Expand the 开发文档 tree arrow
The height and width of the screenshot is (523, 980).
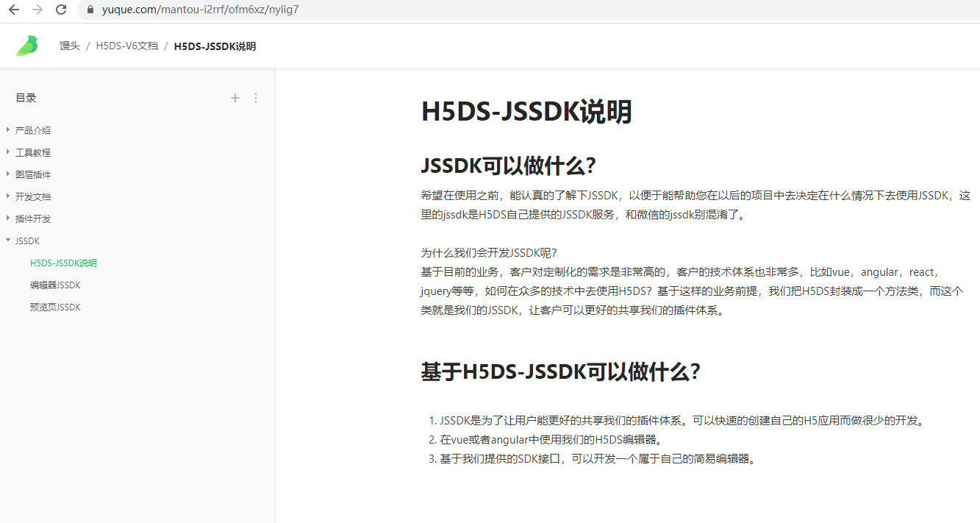[8, 196]
